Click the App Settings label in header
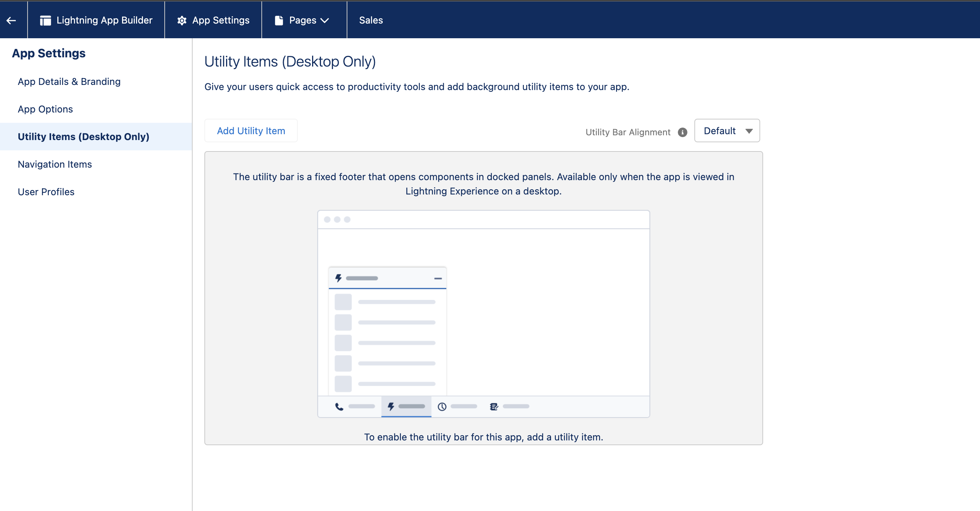 tap(221, 20)
